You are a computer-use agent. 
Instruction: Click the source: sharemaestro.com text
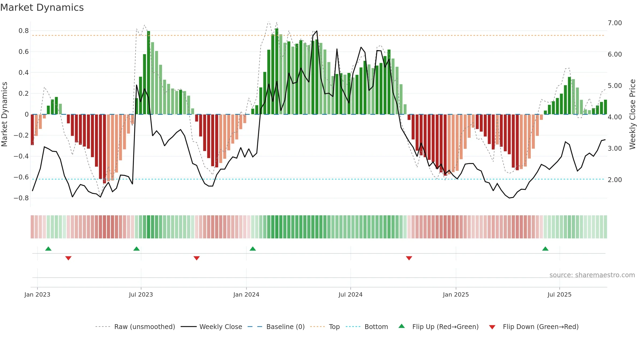[x=592, y=275]
